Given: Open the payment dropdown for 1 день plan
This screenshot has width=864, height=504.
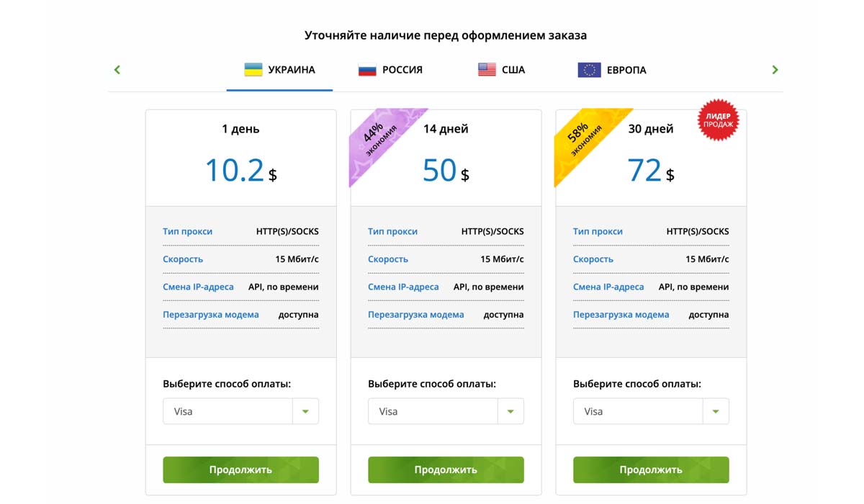Looking at the screenshot, I should [305, 412].
